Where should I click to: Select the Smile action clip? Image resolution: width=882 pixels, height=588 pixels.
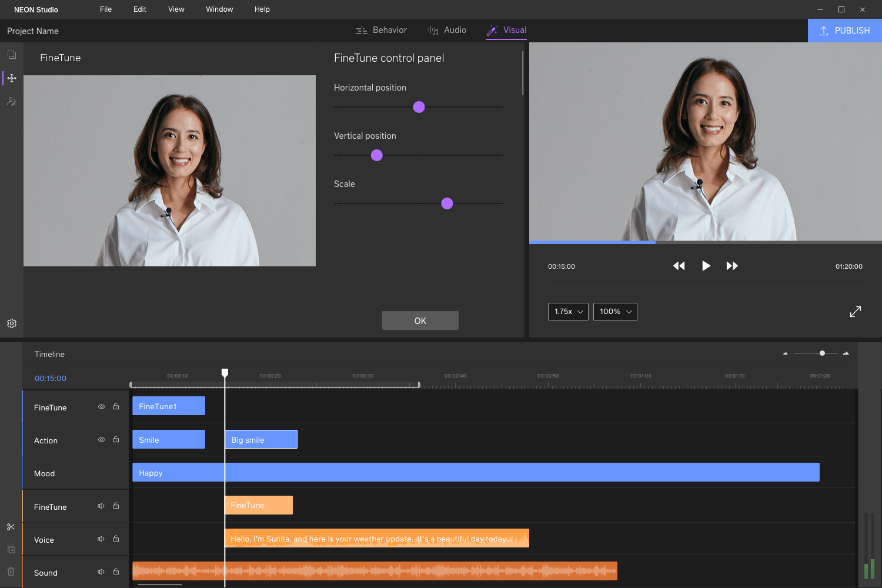169,439
